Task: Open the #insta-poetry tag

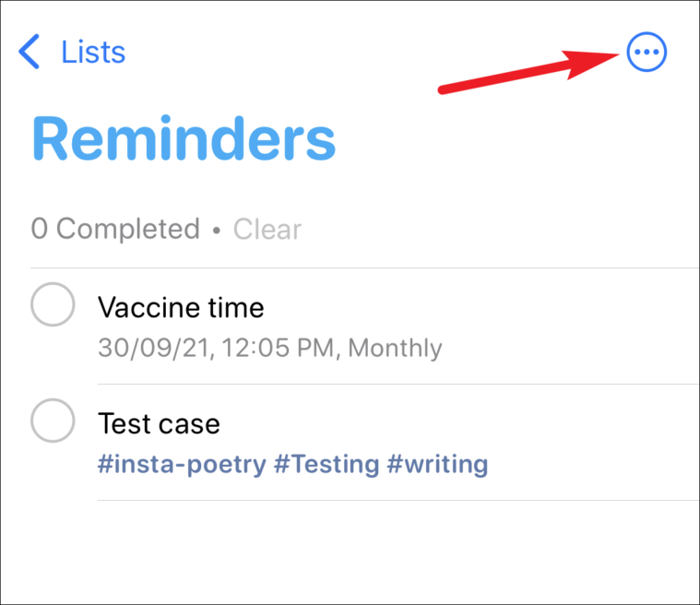Action: [182, 464]
